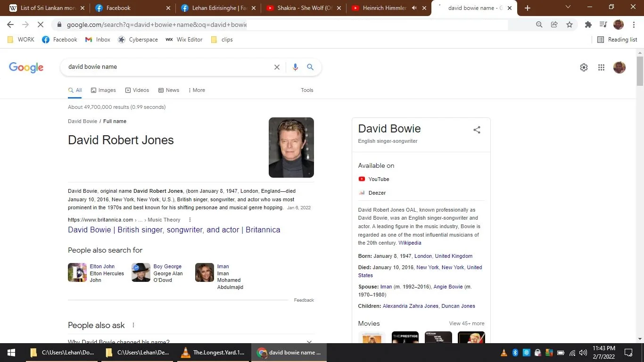644x362 pixels.
Task: Open the Wix Editor bookmark
Action: coord(184,40)
